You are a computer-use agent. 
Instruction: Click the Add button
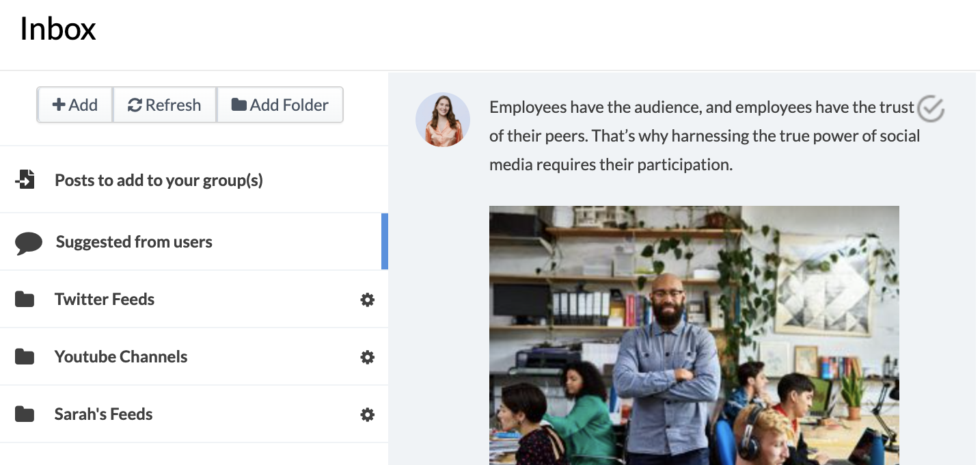[75, 105]
